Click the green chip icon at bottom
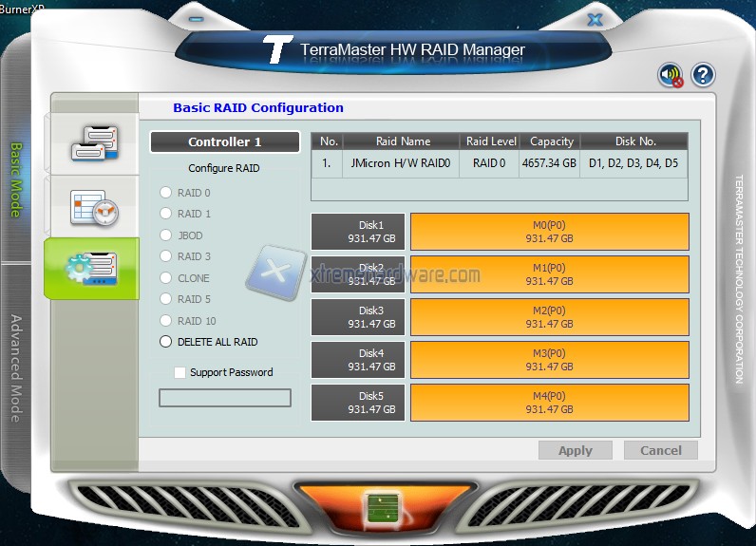Image resolution: width=756 pixels, height=546 pixels. click(378, 509)
